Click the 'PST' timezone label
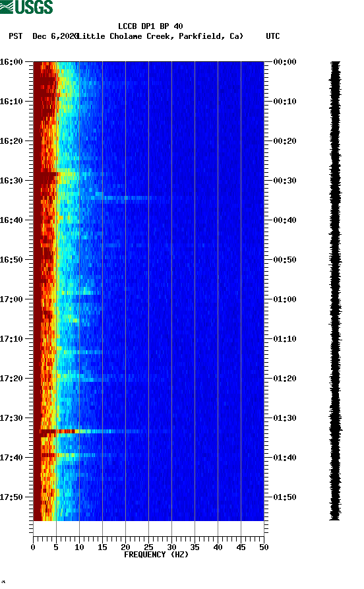The width and height of the screenshot is (364, 589). (16, 36)
